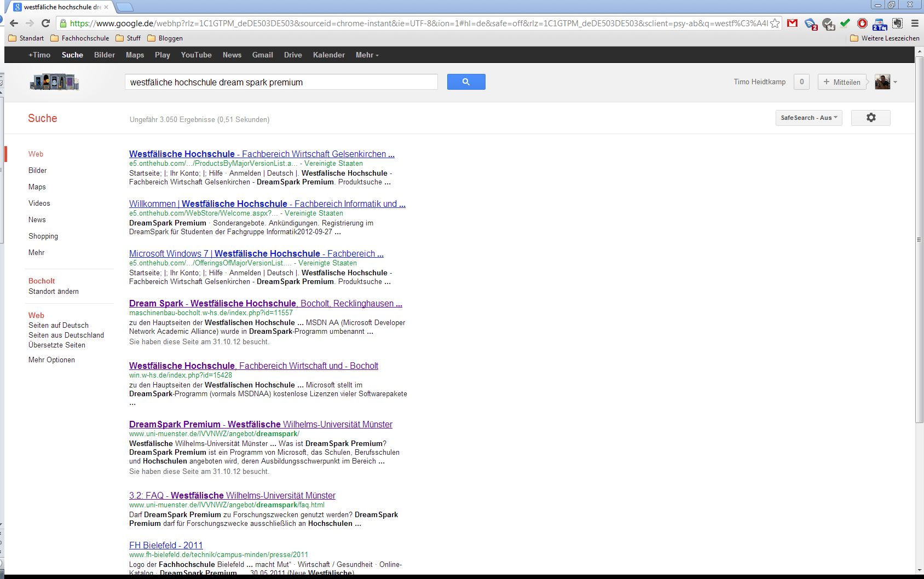Click the blue search magnifier button
Screen dimensions: 924x579
pos(466,82)
